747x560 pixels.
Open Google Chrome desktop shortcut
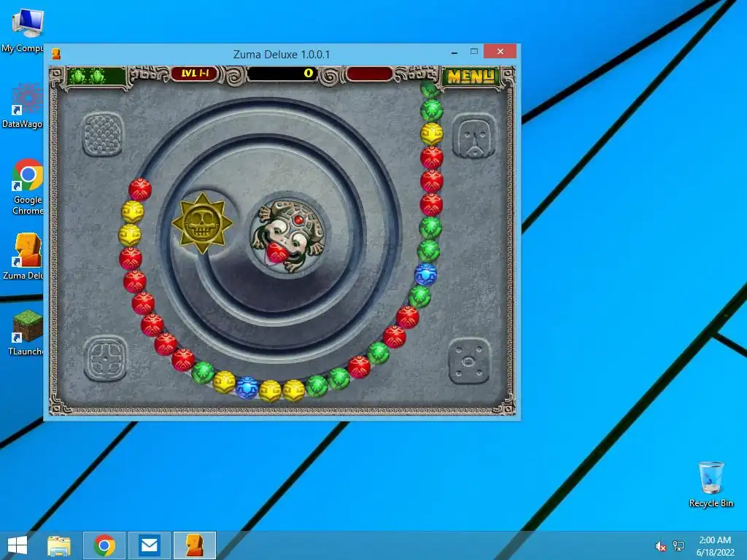point(27,187)
